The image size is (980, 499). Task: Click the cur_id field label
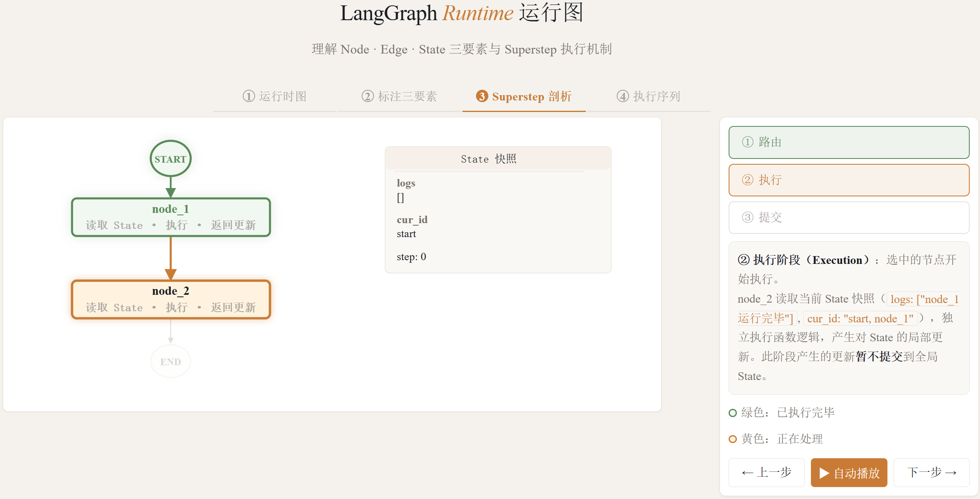(412, 220)
